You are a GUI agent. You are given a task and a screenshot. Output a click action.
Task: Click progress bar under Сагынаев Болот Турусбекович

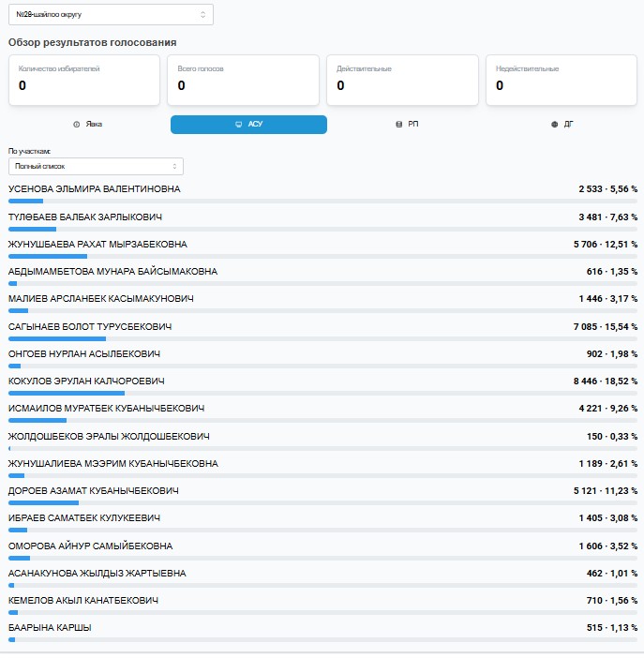click(x=322, y=338)
